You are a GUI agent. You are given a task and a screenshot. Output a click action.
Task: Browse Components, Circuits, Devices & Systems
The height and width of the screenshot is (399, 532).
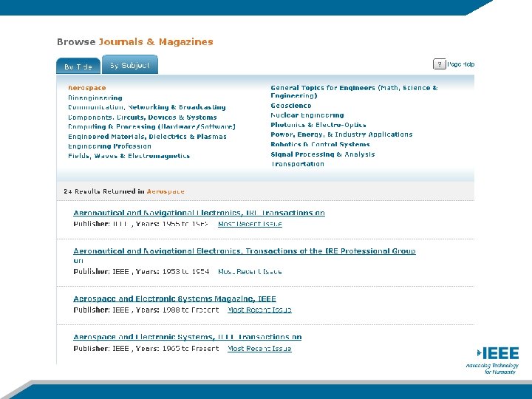point(142,117)
